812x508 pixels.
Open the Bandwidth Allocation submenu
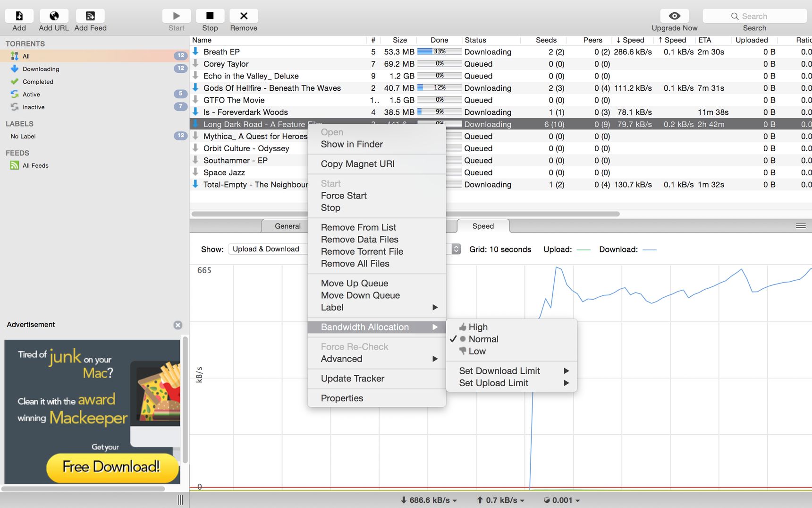tap(377, 327)
